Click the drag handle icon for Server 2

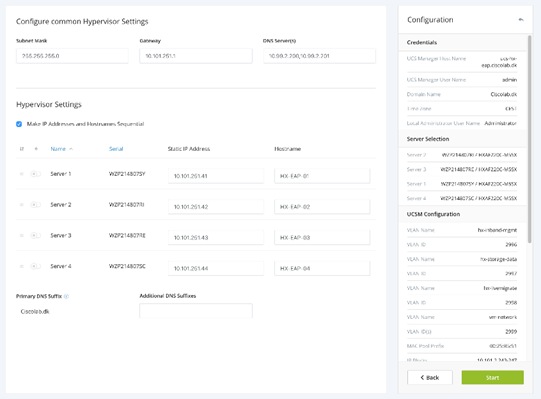pyautogui.click(x=21, y=205)
